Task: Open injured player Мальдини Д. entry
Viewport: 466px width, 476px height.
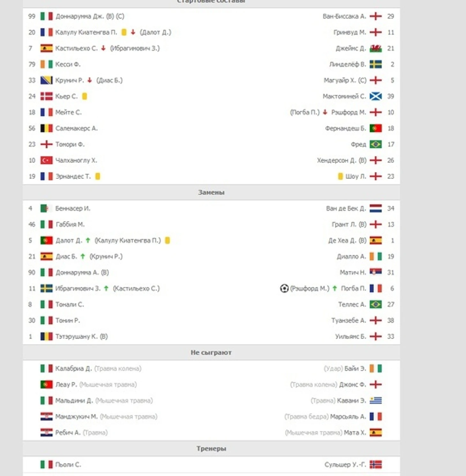Action: (74, 401)
